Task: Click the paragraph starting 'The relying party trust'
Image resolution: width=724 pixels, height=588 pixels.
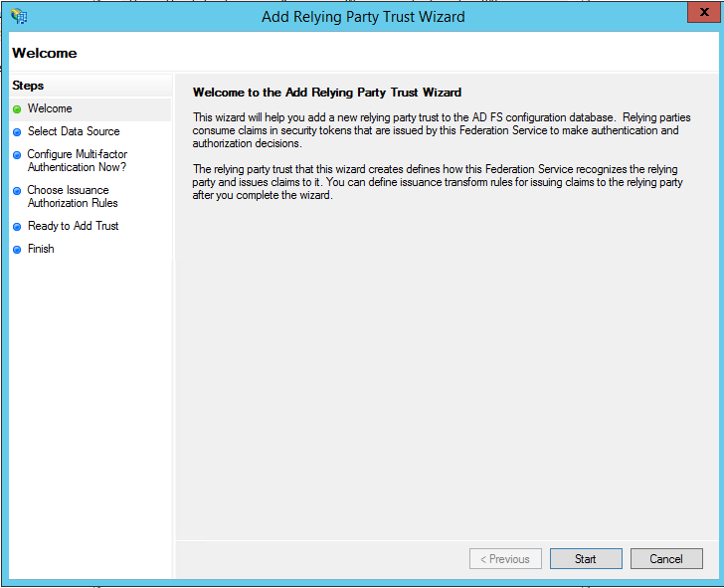Action: (x=438, y=182)
